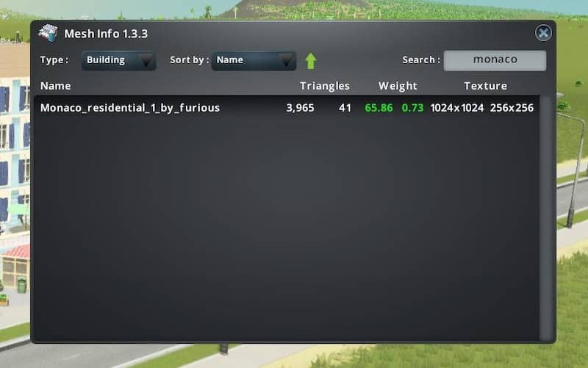Select the Monaco_residential_1_by_furious row
This screenshot has width=588, height=368.
click(x=287, y=108)
